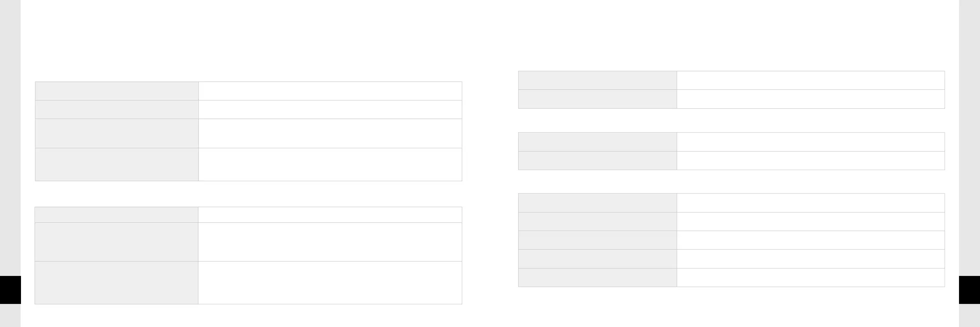The height and width of the screenshot is (327, 980).
Task: Select second white cell of lower-right table
Action: (x=810, y=222)
